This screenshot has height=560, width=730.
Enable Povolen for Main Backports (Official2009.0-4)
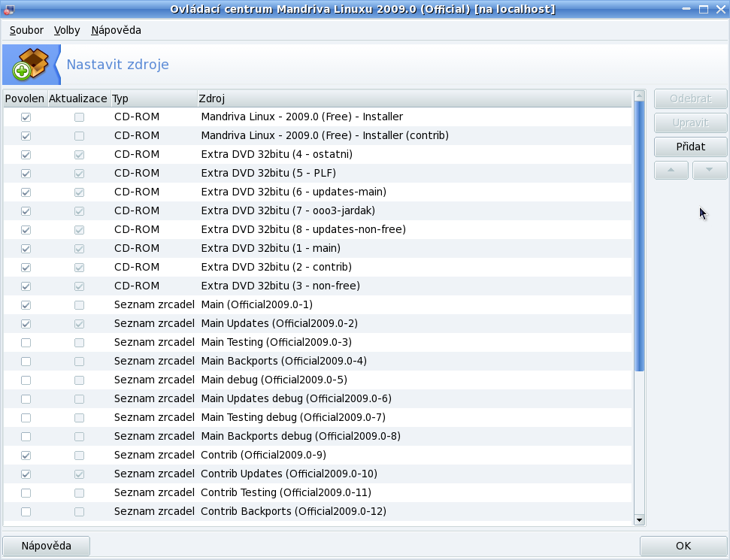click(x=26, y=362)
